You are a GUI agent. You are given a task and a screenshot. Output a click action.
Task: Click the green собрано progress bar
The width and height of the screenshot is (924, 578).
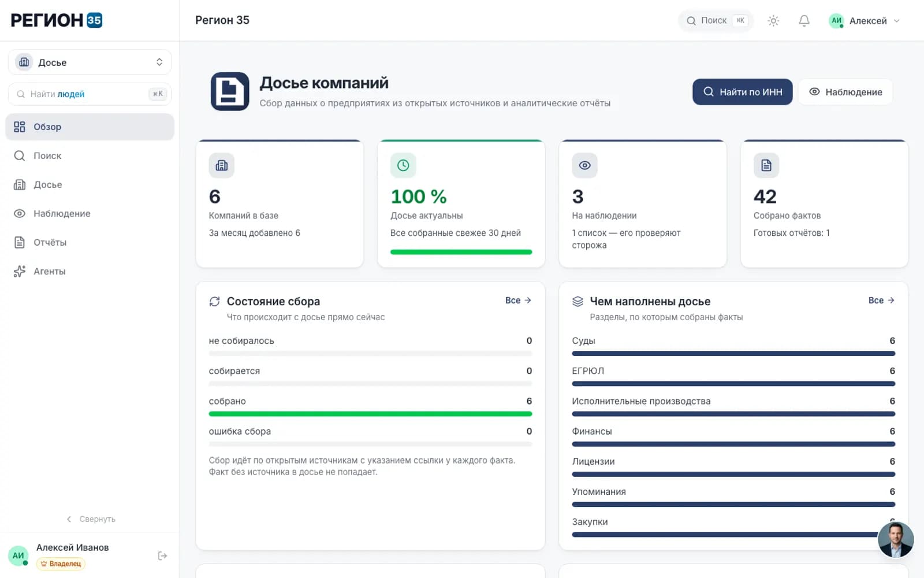click(370, 414)
